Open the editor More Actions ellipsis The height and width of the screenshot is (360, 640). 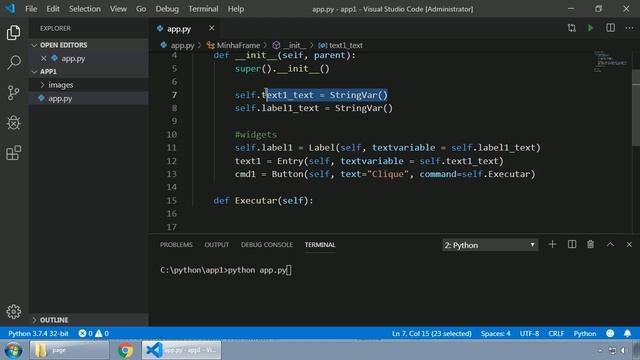tap(629, 28)
